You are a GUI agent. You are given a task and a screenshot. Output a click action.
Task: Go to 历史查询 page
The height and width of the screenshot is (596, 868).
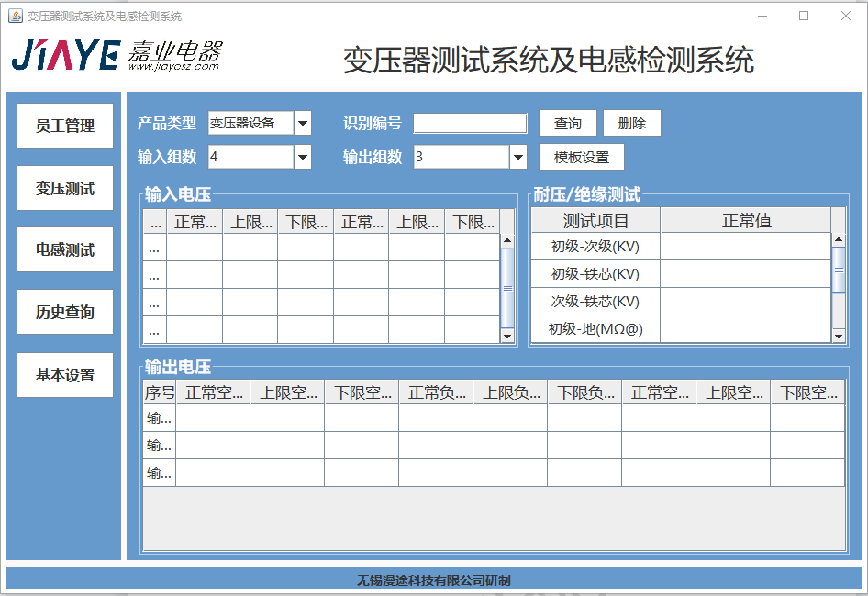click(x=65, y=313)
